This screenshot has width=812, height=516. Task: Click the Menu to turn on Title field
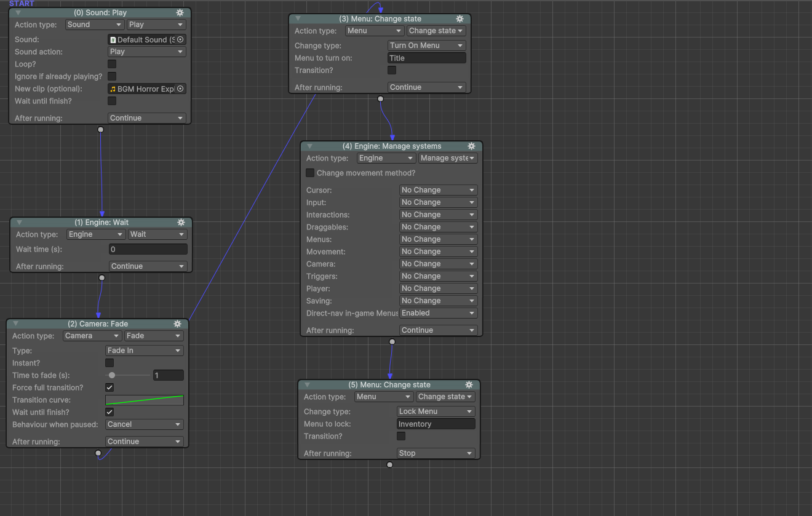click(426, 58)
